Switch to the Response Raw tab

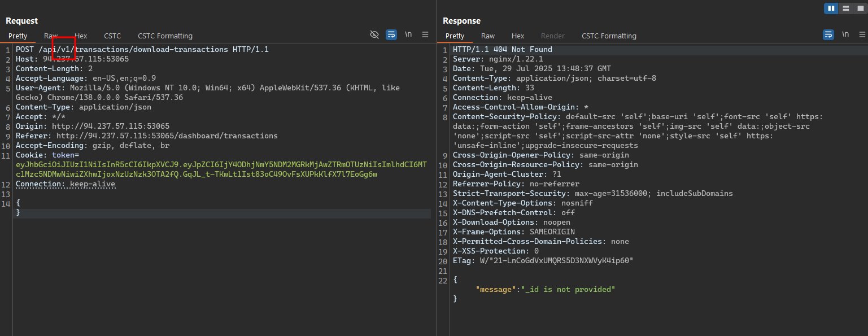(x=488, y=36)
